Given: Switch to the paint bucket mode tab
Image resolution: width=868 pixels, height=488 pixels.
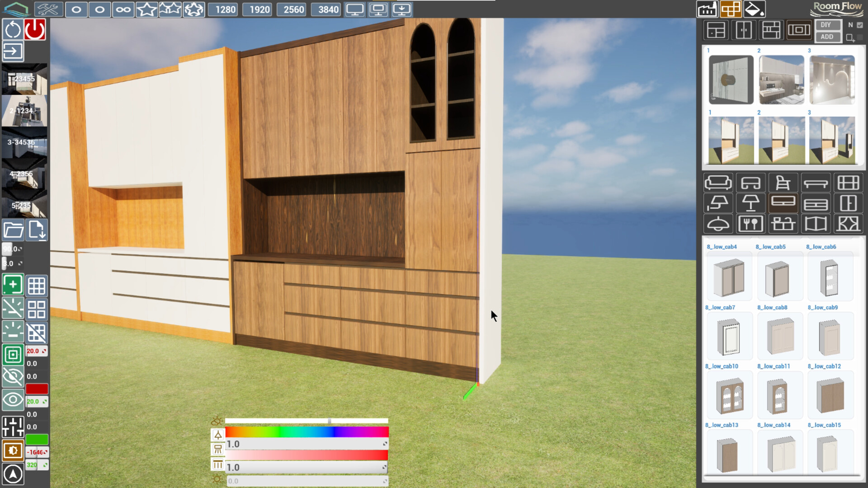Looking at the screenshot, I should click(754, 9).
